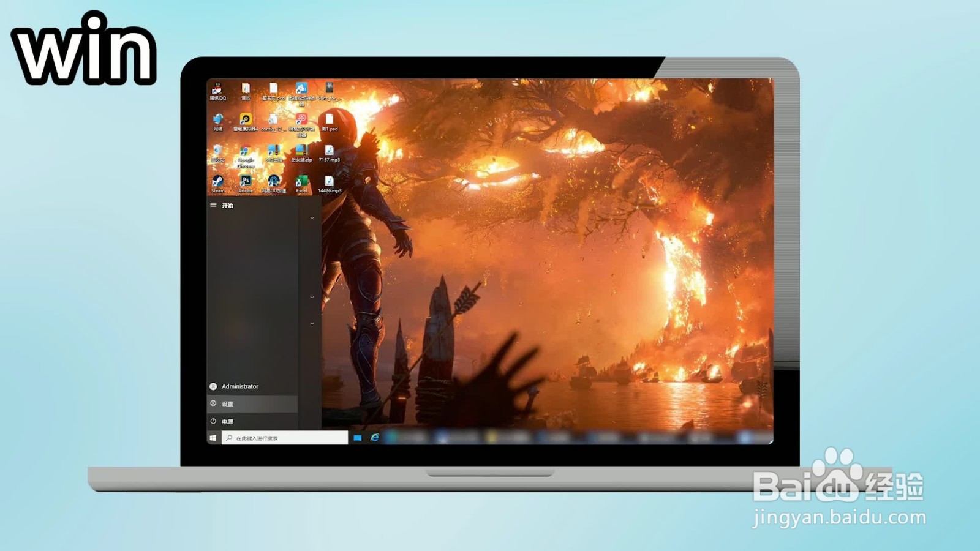Open the 7157.mp3 file
The width and height of the screenshot is (980, 551).
point(330,153)
